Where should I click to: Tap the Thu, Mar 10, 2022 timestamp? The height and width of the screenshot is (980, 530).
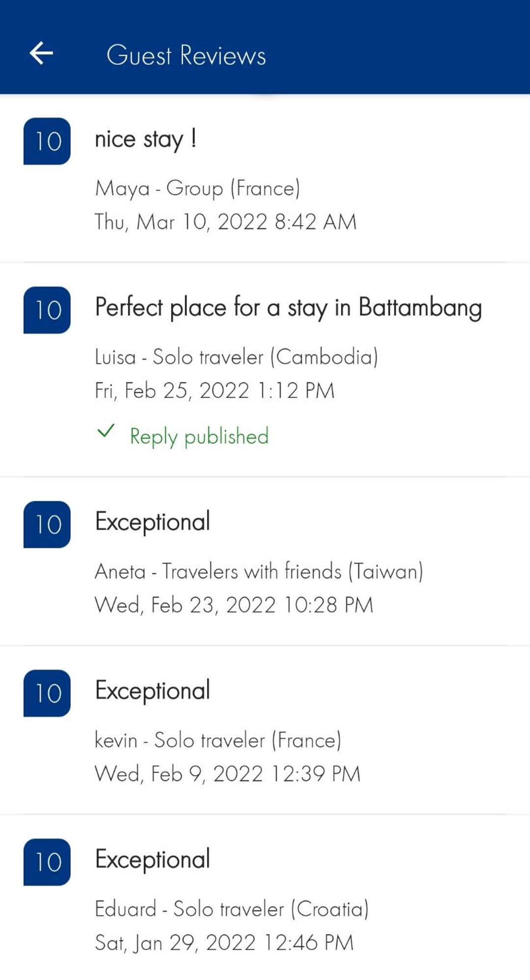click(226, 222)
